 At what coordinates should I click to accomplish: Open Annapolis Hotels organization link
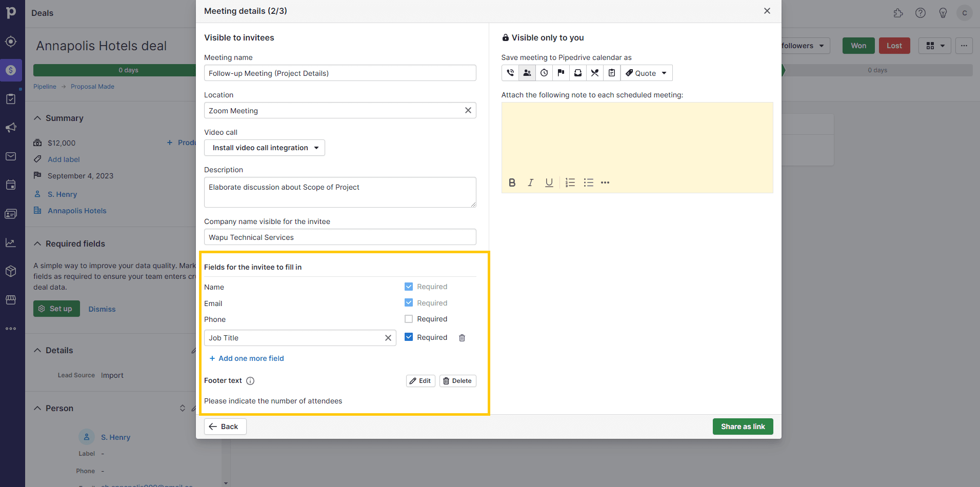coord(77,211)
